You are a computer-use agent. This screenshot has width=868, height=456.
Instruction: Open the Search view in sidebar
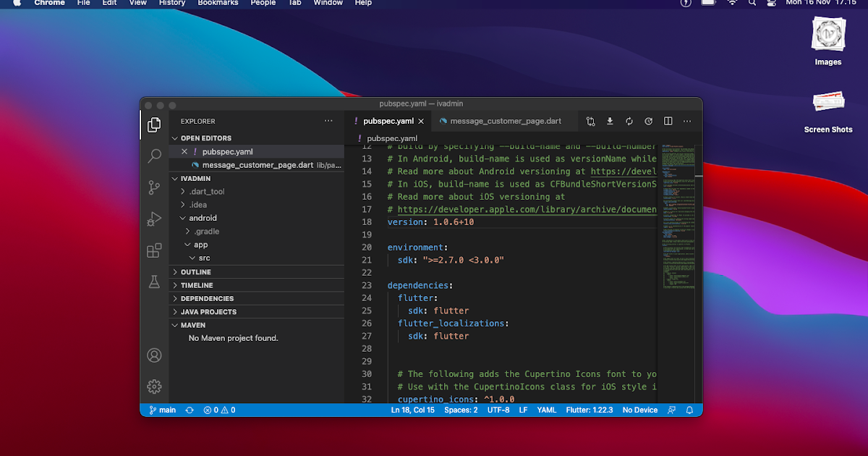tap(154, 156)
